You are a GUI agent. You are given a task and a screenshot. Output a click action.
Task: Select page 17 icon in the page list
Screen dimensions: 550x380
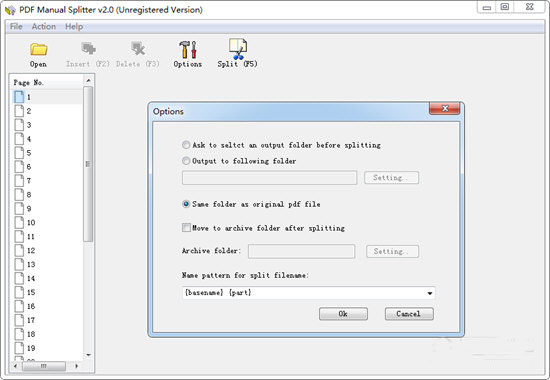tap(19, 320)
